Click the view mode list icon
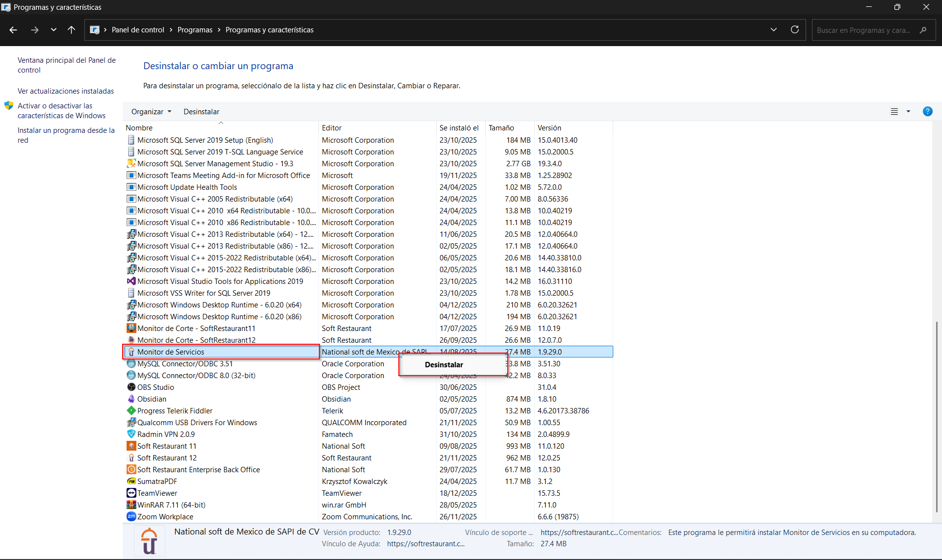This screenshot has height=560, width=942. point(894,111)
